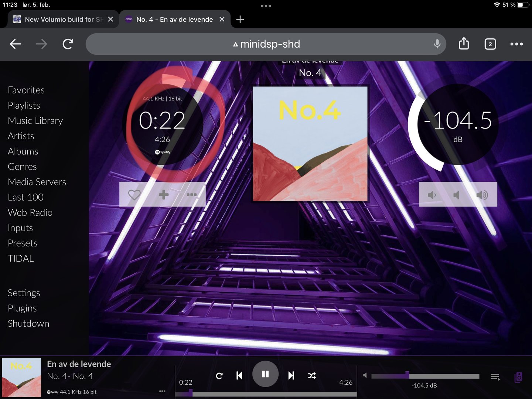Open Presets in the sidebar
532x399 pixels.
(x=23, y=243)
